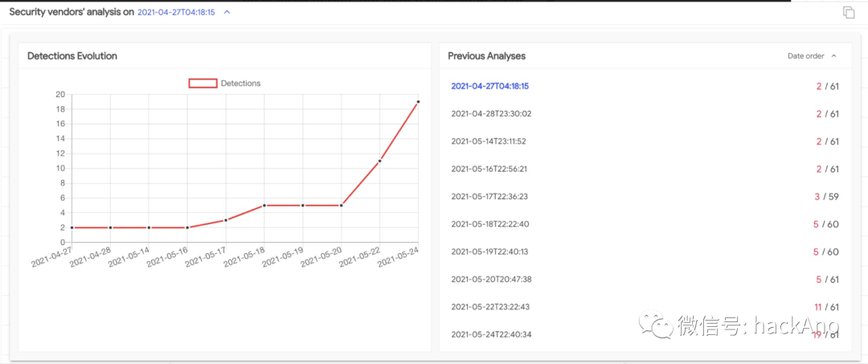Viewport: 868px width, 364px height.
Task: Open analysis 2021-05-17T22:36:23
Action: point(489,196)
